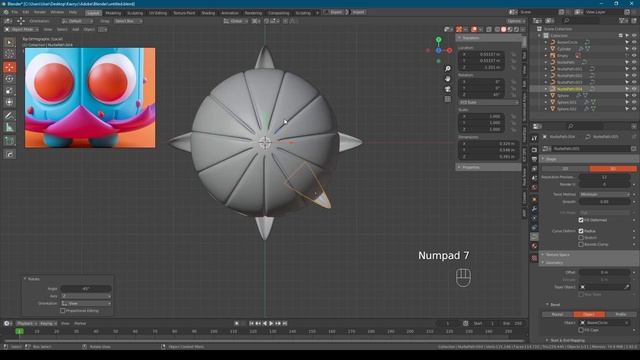Toggle the Radius checkbox
640x360 pixels.
pyautogui.click(x=581, y=231)
